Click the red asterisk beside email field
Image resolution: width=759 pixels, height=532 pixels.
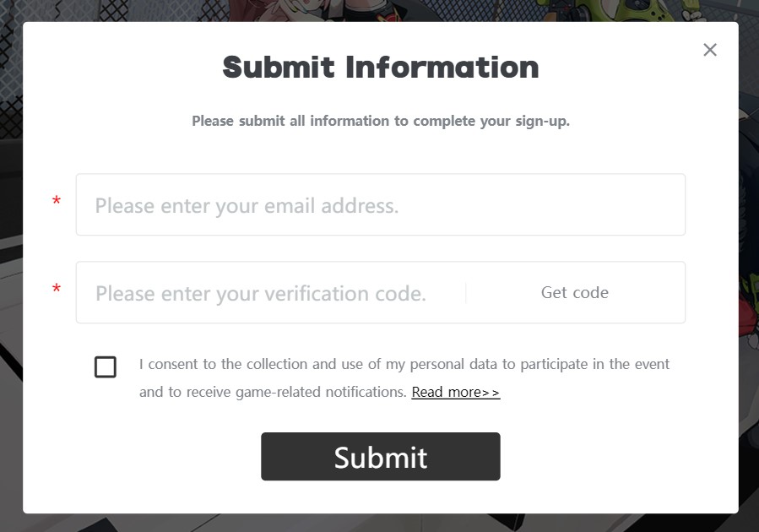coord(57,202)
